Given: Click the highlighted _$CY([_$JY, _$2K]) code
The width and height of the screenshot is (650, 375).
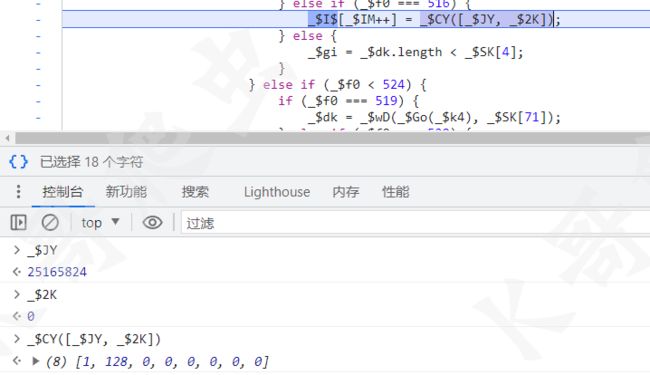Looking at the screenshot, I should pos(486,19).
